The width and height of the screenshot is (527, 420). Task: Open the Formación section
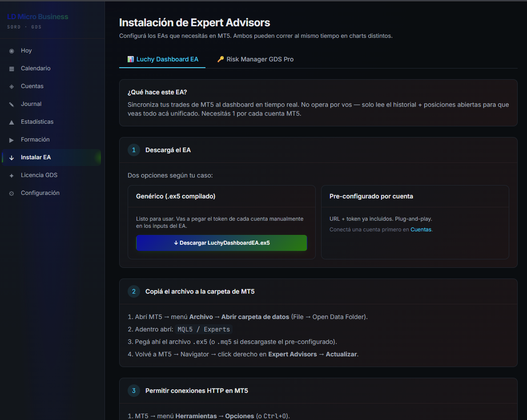click(52, 140)
